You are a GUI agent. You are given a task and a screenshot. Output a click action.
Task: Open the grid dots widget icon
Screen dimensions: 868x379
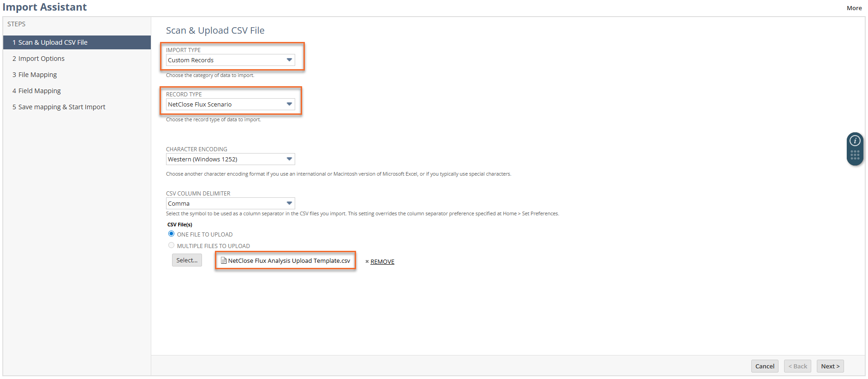pyautogui.click(x=855, y=155)
